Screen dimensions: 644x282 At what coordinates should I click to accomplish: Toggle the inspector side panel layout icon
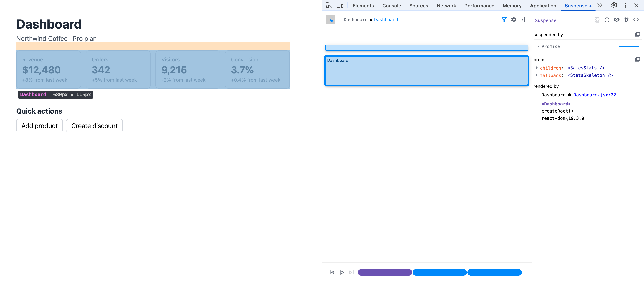point(523,20)
